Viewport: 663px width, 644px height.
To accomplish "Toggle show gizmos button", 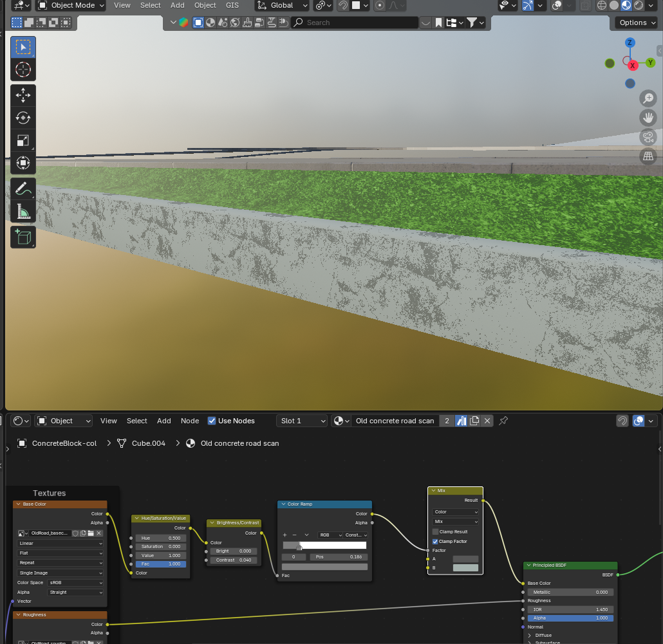I will point(527,6).
